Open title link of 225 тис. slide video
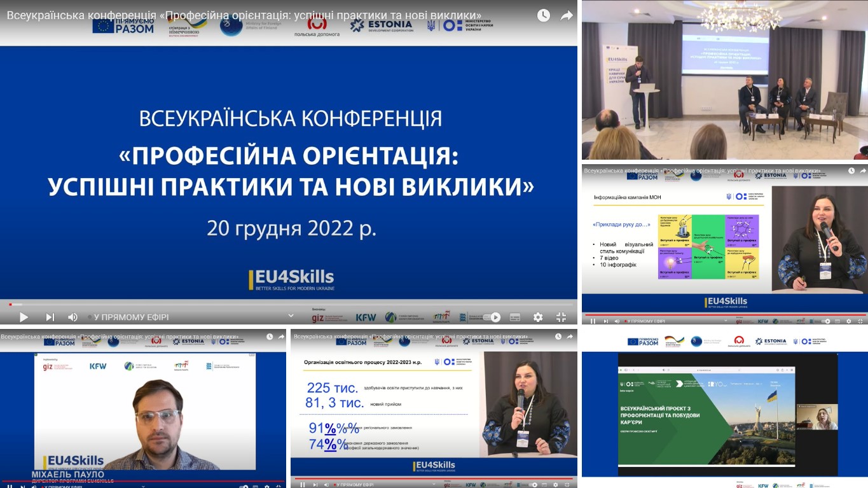The width and height of the screenshot is (868, 488). click(x=411, y=336)
